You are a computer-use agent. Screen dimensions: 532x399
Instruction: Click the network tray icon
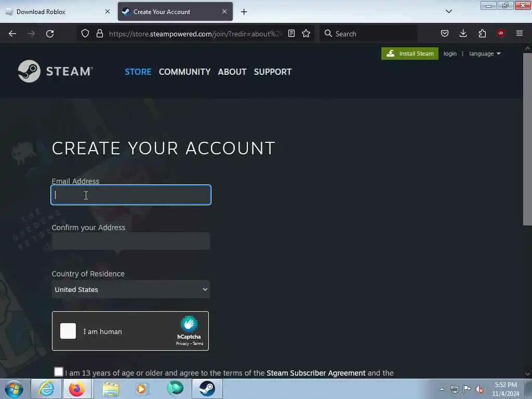coord(455,389)
